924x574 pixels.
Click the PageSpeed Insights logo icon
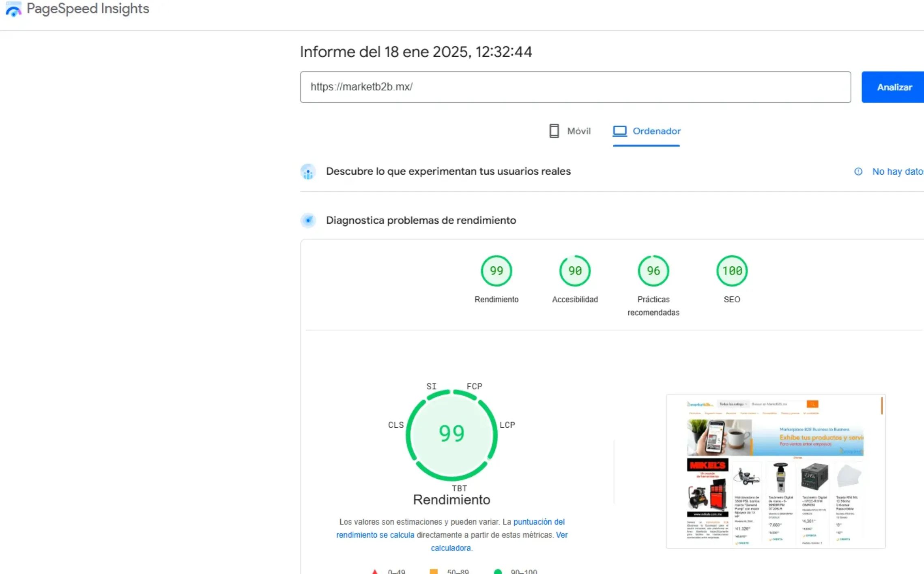[13, 9]
